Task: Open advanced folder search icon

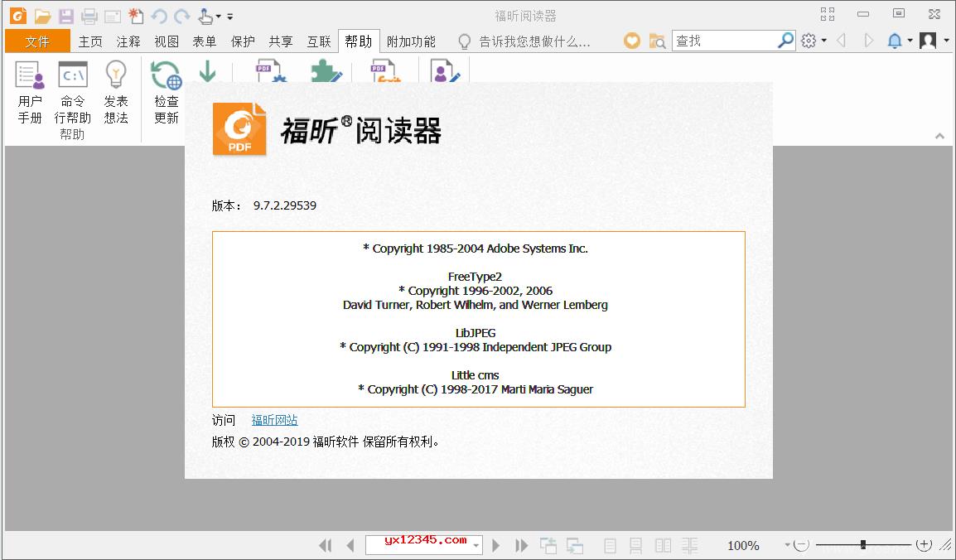Action: tap(657, 41)
